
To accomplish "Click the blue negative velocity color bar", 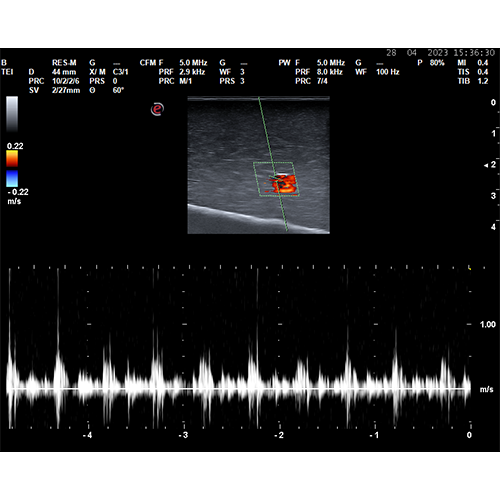I will [x=12, y=179].
